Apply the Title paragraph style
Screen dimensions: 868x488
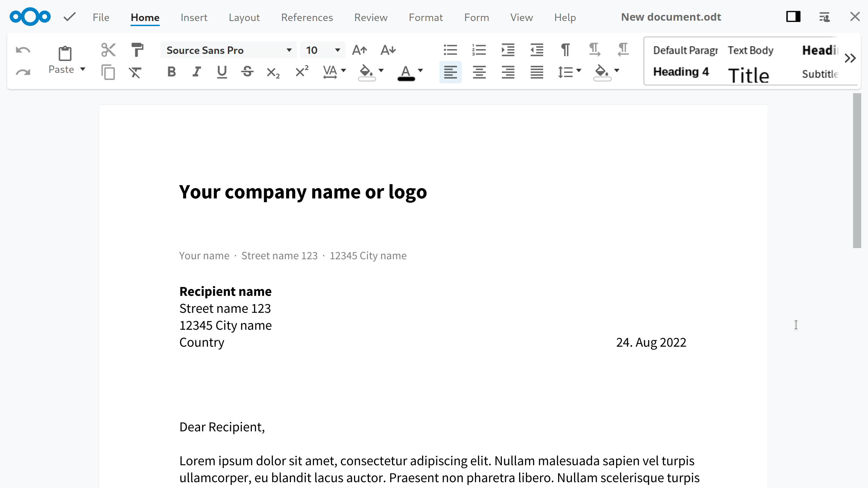(748, 75)
